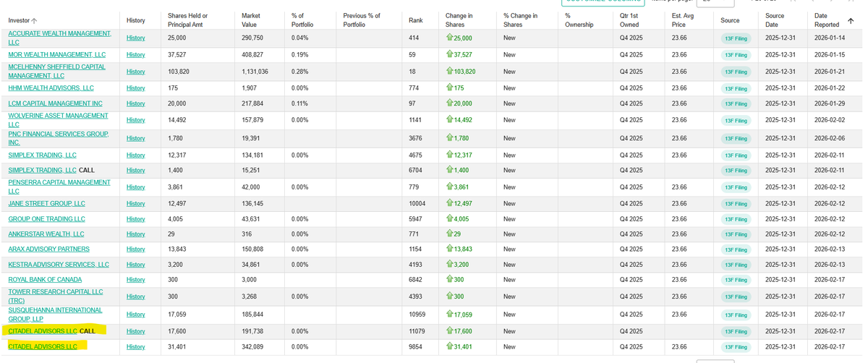The width and height of the screenshot is (868, 363).
Task: Open Royal Bank of Canada link
Action: pos(45,279)
